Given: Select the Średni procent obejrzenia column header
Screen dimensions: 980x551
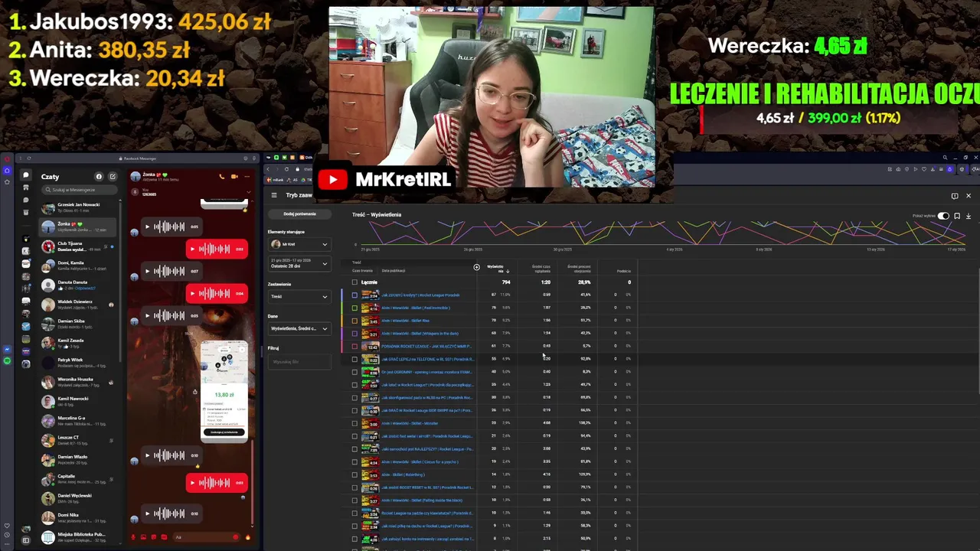Looking at the screenshot, I should point(579,269).
